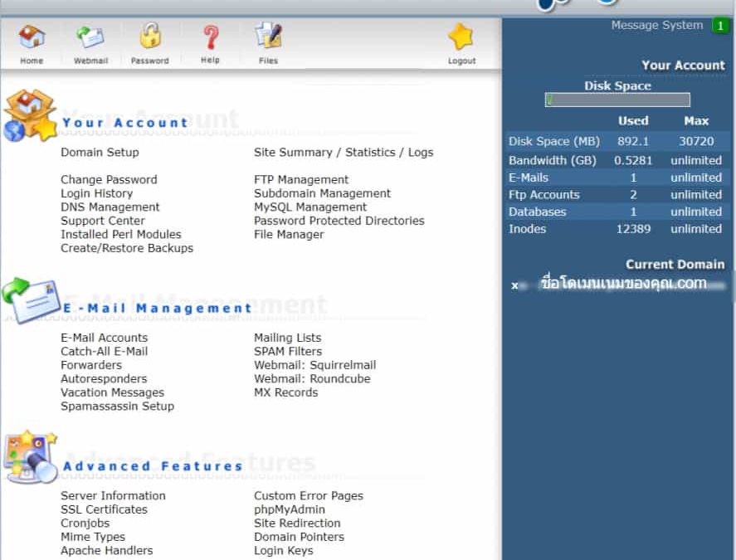Open Apache Handlers

106,550
